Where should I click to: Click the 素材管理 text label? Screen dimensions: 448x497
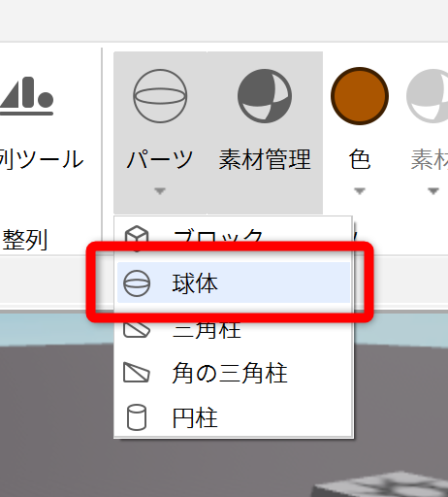click(265, 159)
